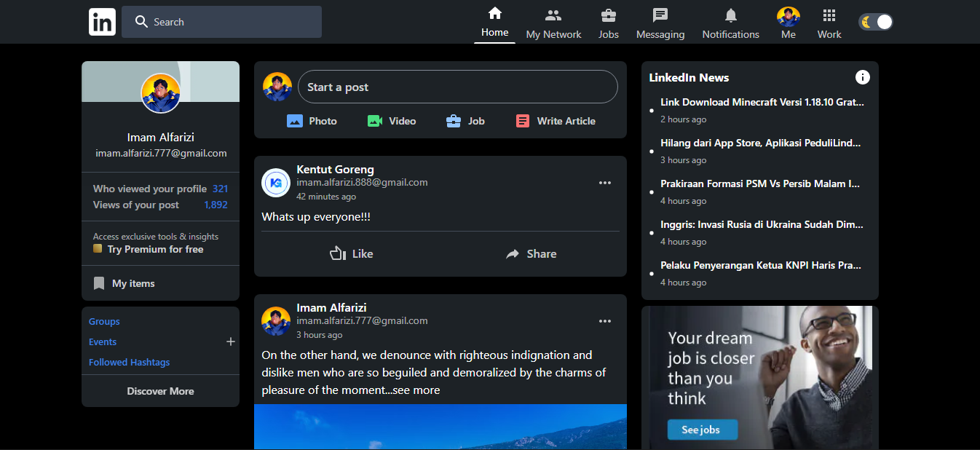
Task: Click the LinkedIn logo
Action: 102,21
